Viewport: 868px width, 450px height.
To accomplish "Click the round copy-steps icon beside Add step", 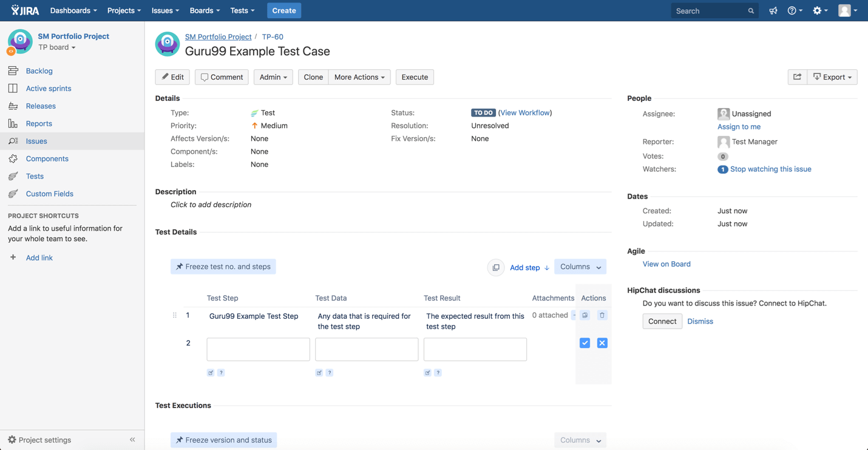I will coord(496,267).
